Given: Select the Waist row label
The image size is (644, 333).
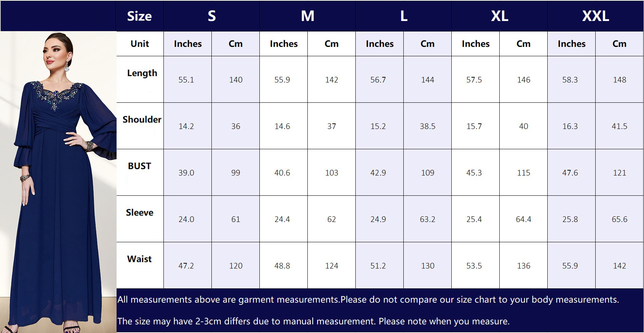Looking at the screenshot, I should 139,259.
